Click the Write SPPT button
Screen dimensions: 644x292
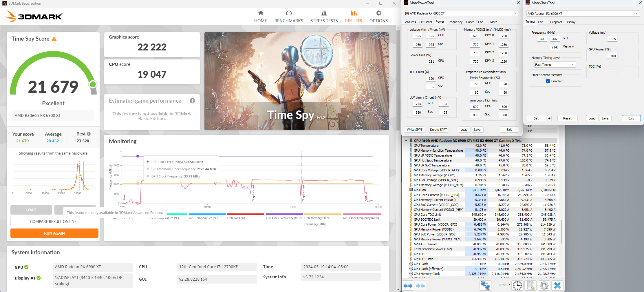click(415, 129)
